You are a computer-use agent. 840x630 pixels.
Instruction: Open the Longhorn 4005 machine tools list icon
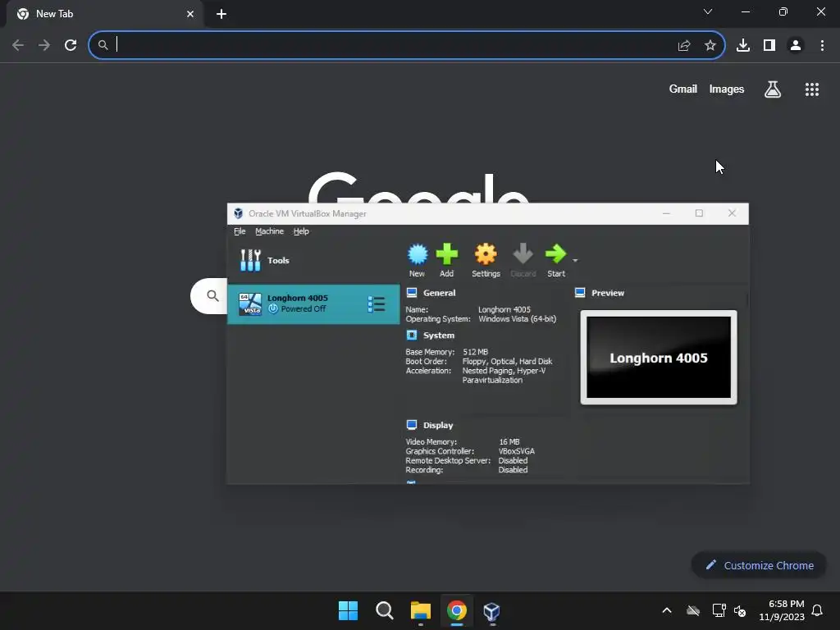(376, 304)
